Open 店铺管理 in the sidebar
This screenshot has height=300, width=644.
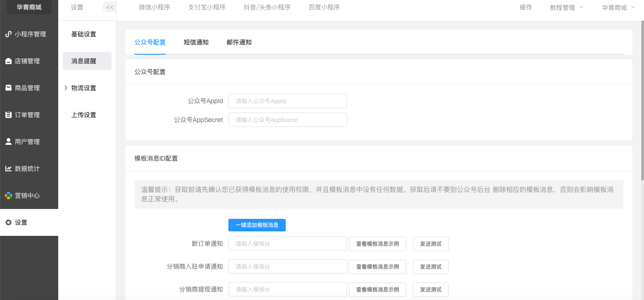tap(29, 61)
